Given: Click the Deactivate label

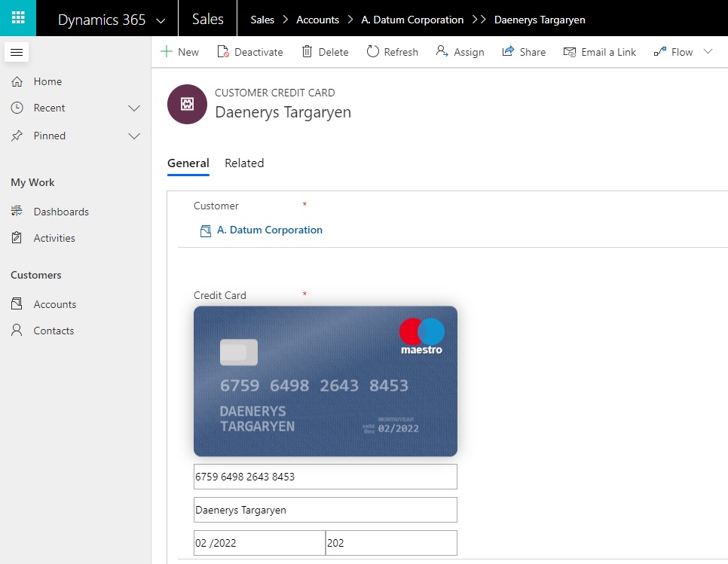Looking at the screenshot, I should pos(258,52).
